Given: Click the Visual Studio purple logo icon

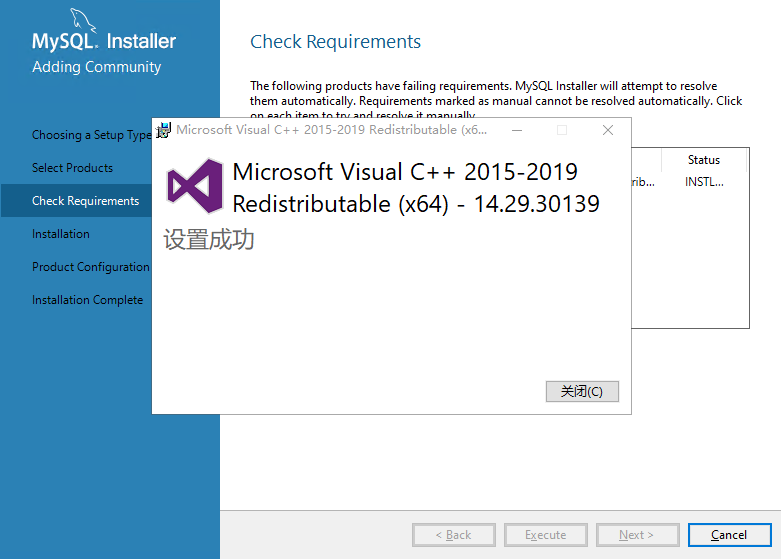Looking at the screenshot, I should pyautogui.click(x=195, y=186).
